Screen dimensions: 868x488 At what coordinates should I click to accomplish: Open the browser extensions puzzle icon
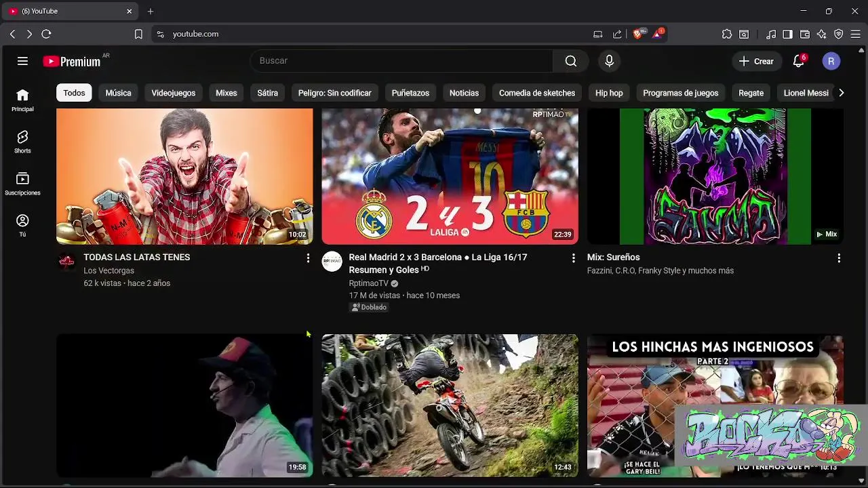click(x=727, y=34)
